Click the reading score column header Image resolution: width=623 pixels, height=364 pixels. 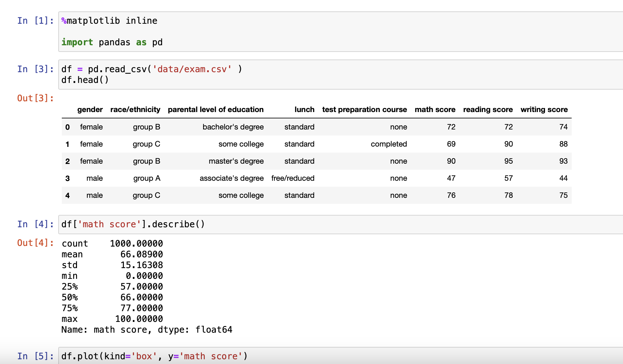(488, 110)
